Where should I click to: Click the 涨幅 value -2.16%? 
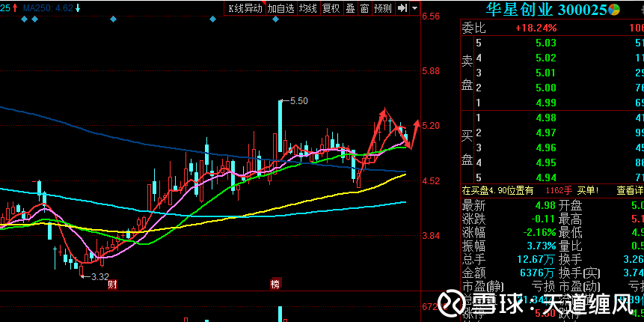pos(539,232)
